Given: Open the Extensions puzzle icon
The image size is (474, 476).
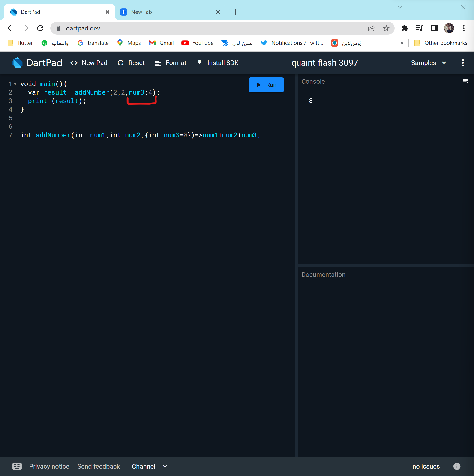Looking at the screenshot, I should click(x=405, y=28).
